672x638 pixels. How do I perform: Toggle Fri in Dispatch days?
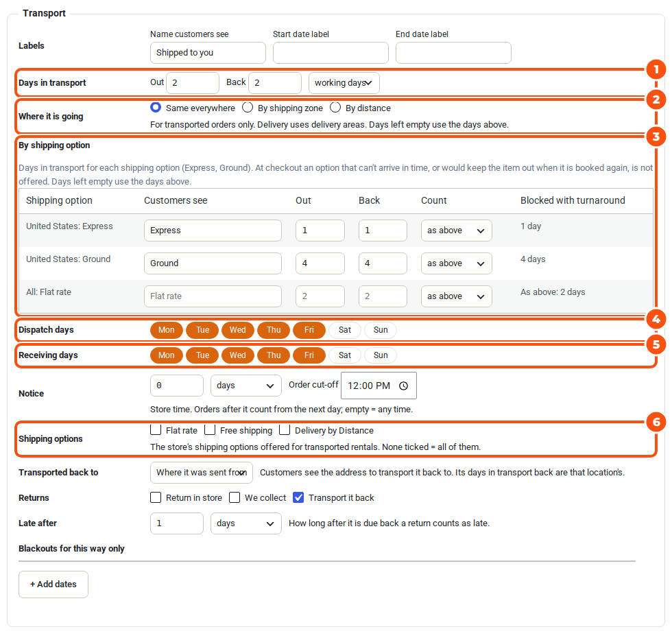(309, 330)
